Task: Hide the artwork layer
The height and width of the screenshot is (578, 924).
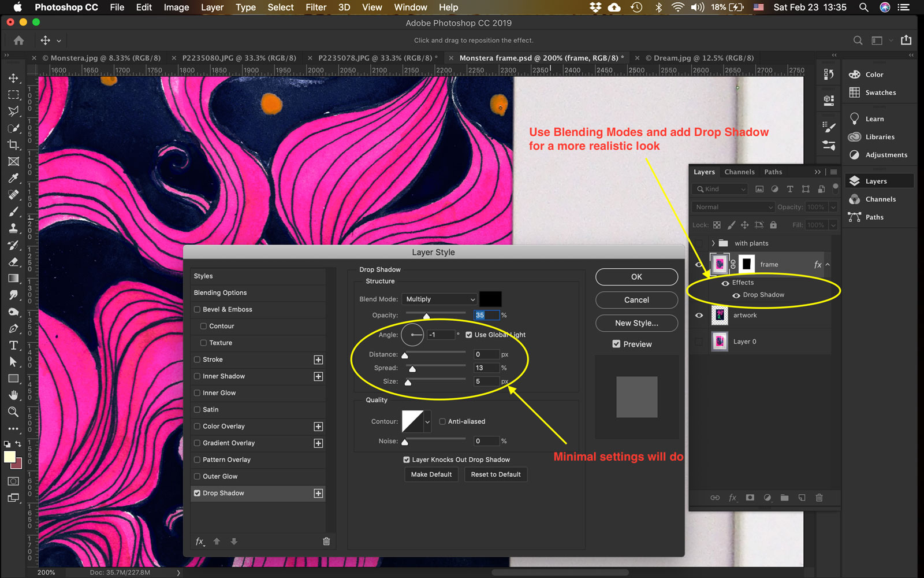Action: [x=699, y=315]
